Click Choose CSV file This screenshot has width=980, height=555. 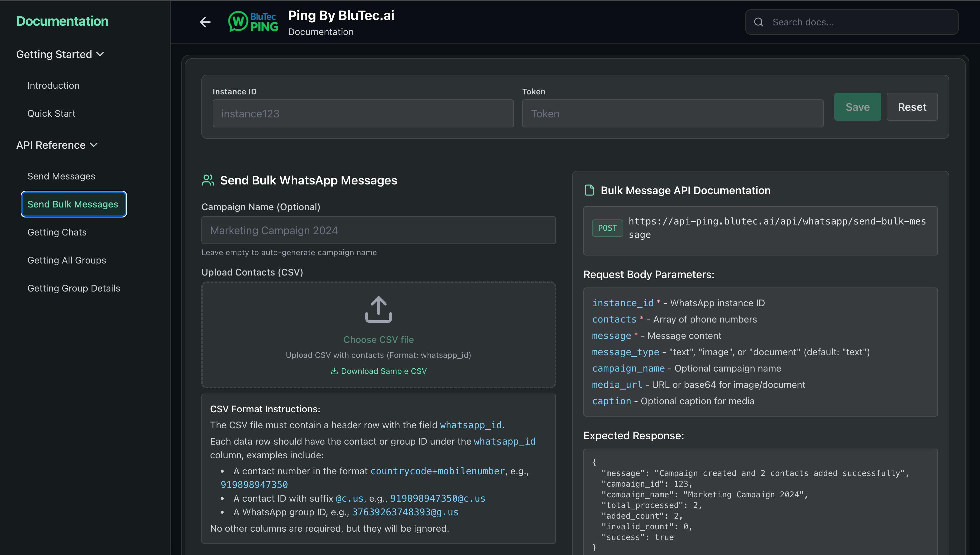378,339
